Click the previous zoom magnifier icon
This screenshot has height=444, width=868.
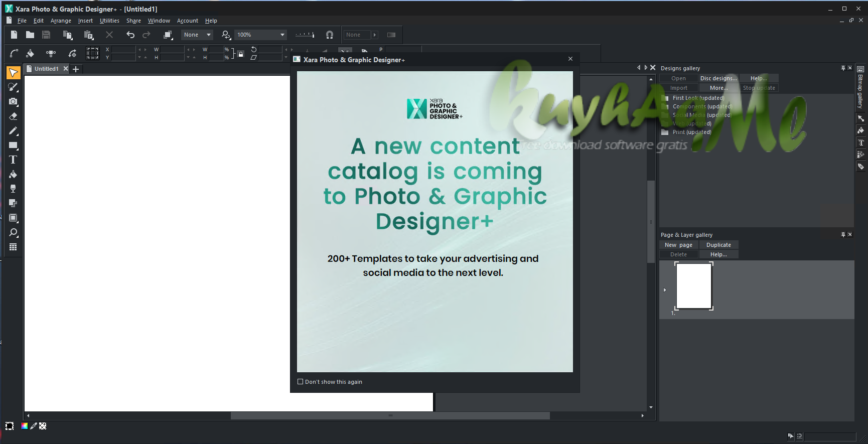(226, 35)
